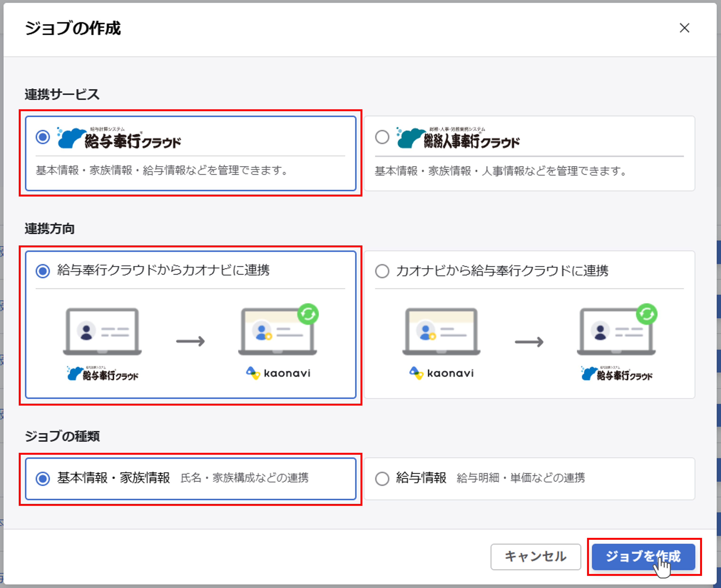Click the kaonavi logo in left direction card
The width and height of the screenshot is (721, 588).
[x=278, y=373]
